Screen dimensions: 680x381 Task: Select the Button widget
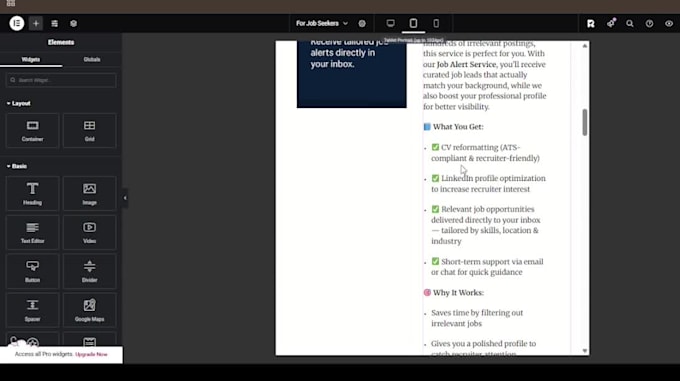point(33,271)
